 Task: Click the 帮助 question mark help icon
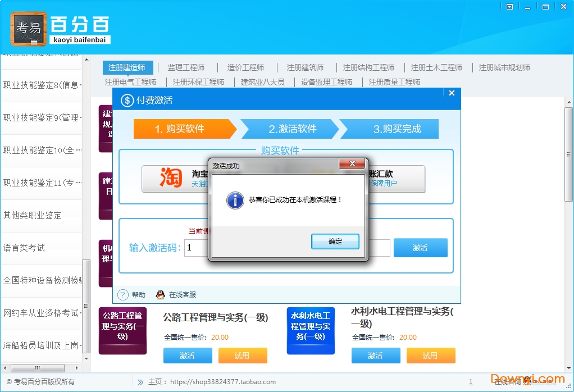click(x=124, y=294)
